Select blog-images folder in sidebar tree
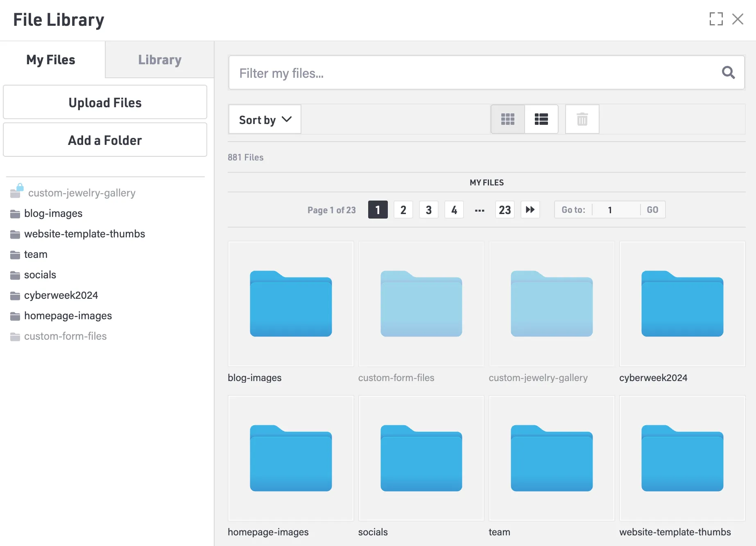Viewport: 756px width, 546px height. [x=53, y=213]
